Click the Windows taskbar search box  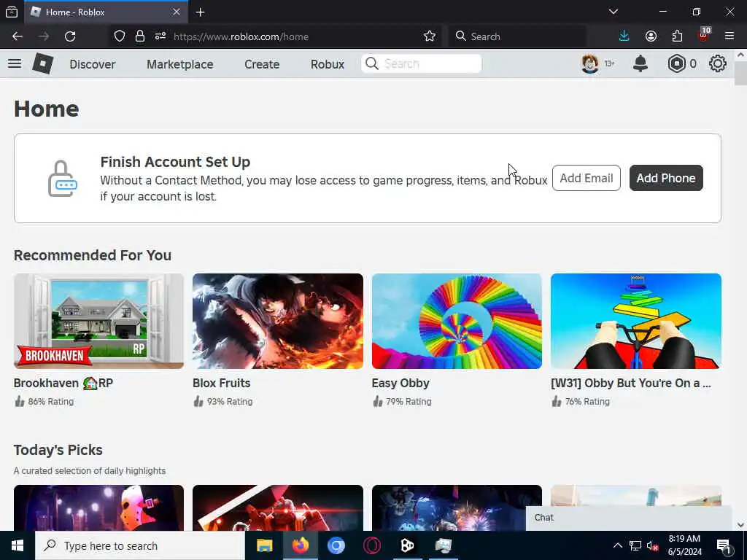pyautogui.click(x=141, y=545)
